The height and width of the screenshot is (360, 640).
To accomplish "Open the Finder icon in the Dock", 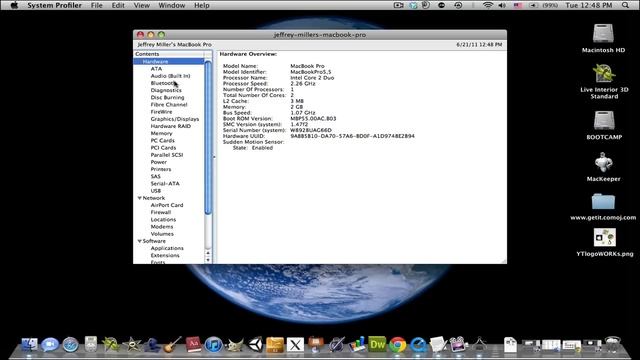I will point(29,345).
